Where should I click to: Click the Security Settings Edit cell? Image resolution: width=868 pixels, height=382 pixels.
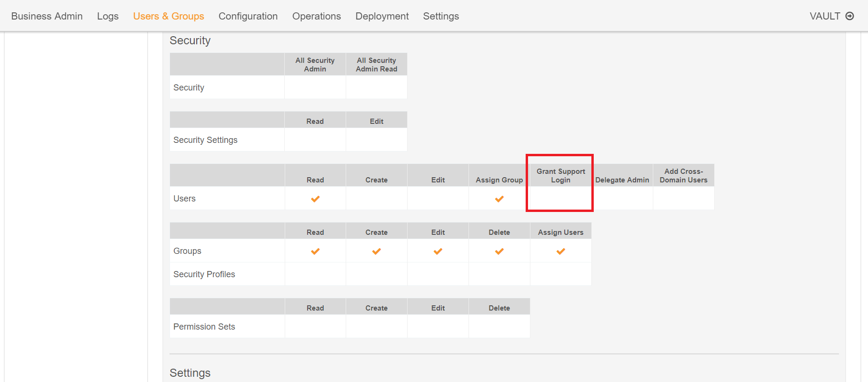(x=376, y=140)
